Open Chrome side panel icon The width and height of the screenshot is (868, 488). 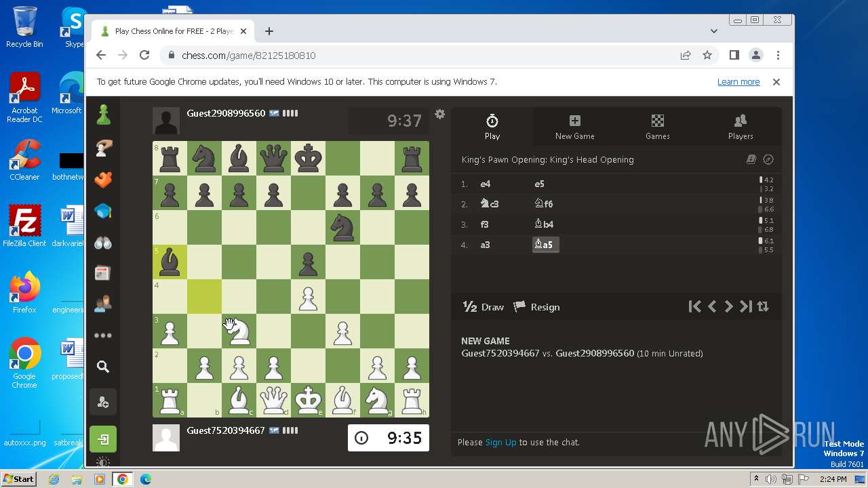(734, 56)
